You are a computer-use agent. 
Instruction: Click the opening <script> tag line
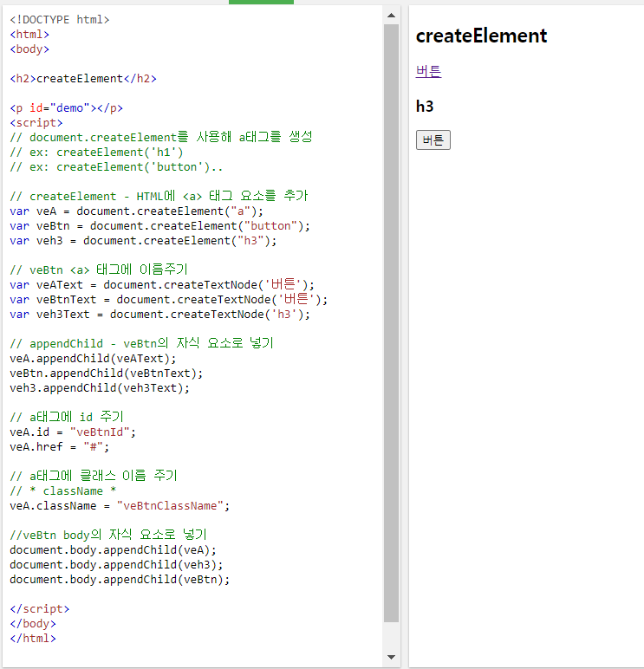point(36,123)
